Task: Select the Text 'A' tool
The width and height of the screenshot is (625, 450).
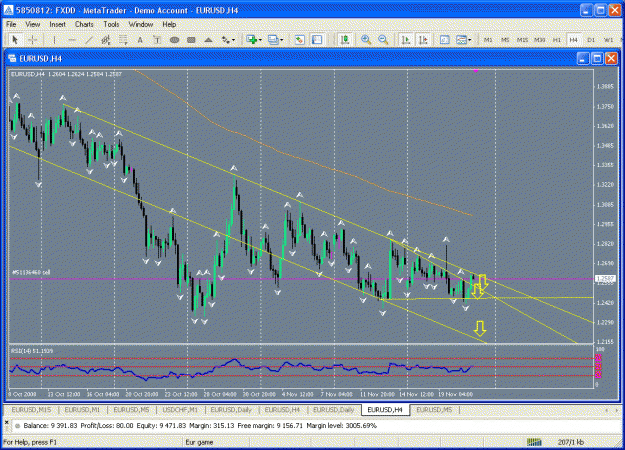Action: [x=140, y=39]
